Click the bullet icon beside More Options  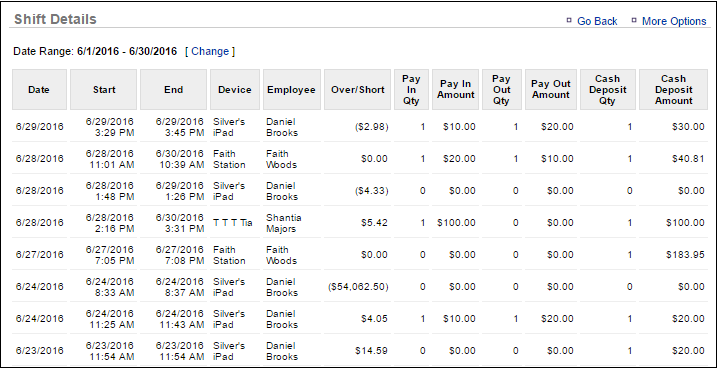pyautogui.click(x=634, y=20)
